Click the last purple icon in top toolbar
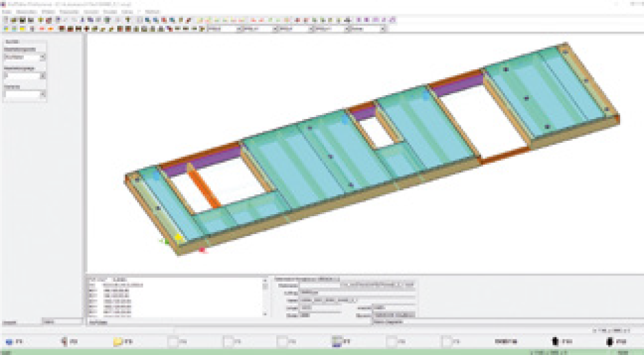 pyautogui.click(x=392, y=19)
